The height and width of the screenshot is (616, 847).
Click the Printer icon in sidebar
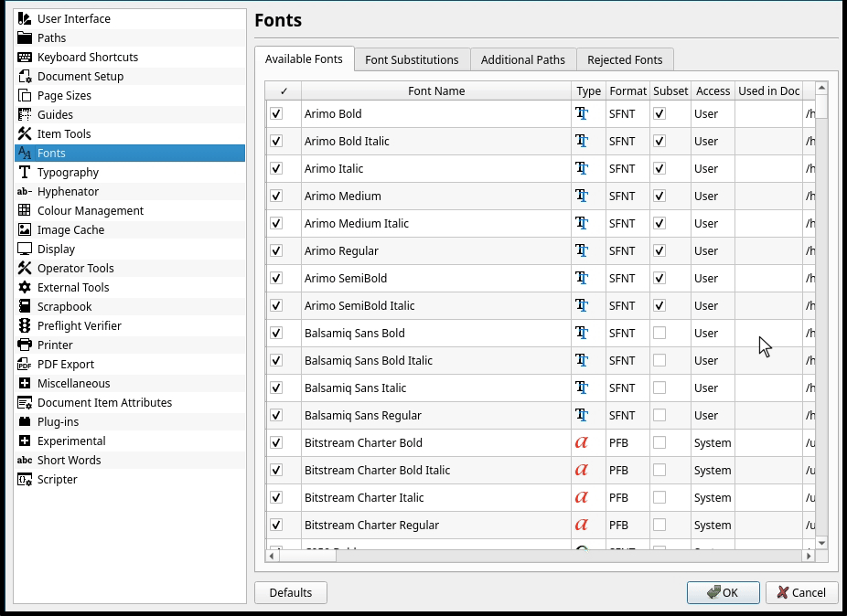[x=25, y=345]
